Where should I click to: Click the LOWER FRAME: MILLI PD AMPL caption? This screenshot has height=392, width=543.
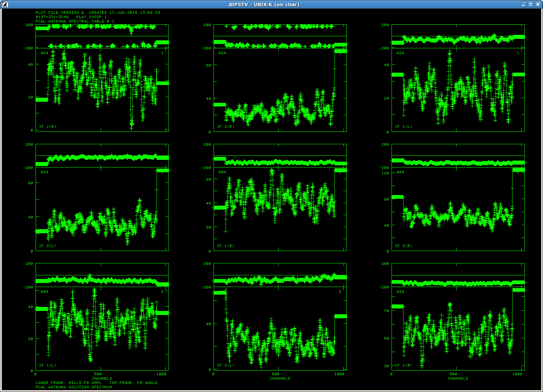[x=69, y=383]
